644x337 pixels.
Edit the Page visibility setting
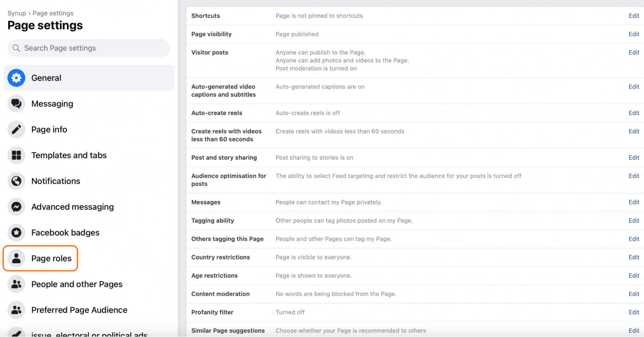(634, 34)
